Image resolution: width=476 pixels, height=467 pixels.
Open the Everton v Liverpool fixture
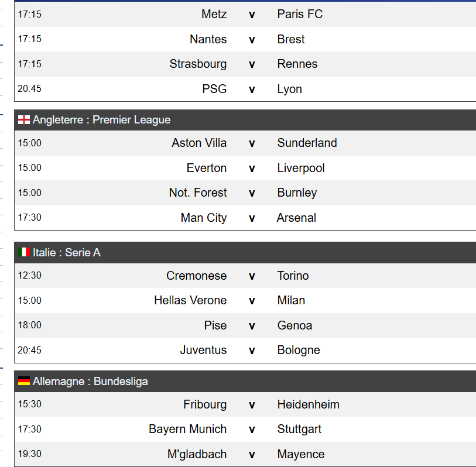click(x=252, y=168)
